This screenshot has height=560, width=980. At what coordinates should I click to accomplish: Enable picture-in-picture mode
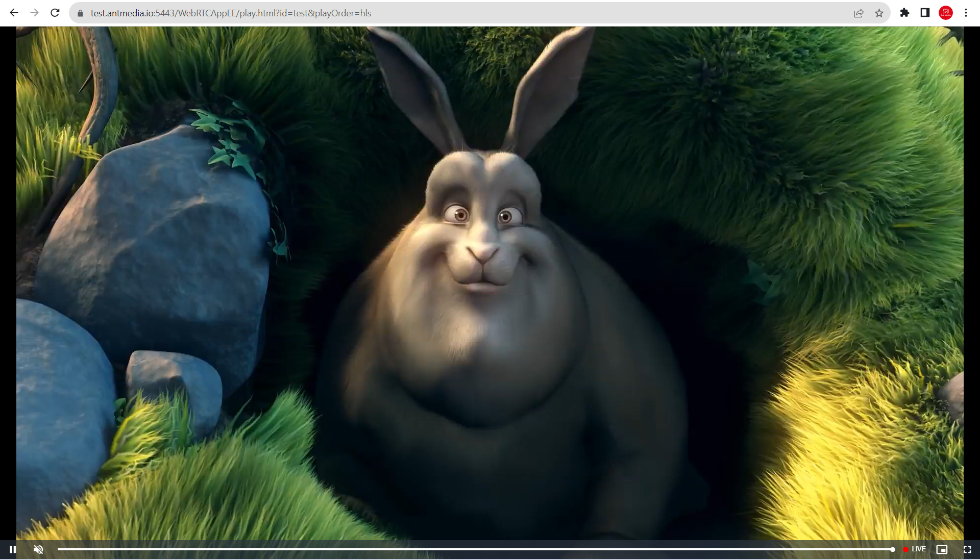click(942, 549)
